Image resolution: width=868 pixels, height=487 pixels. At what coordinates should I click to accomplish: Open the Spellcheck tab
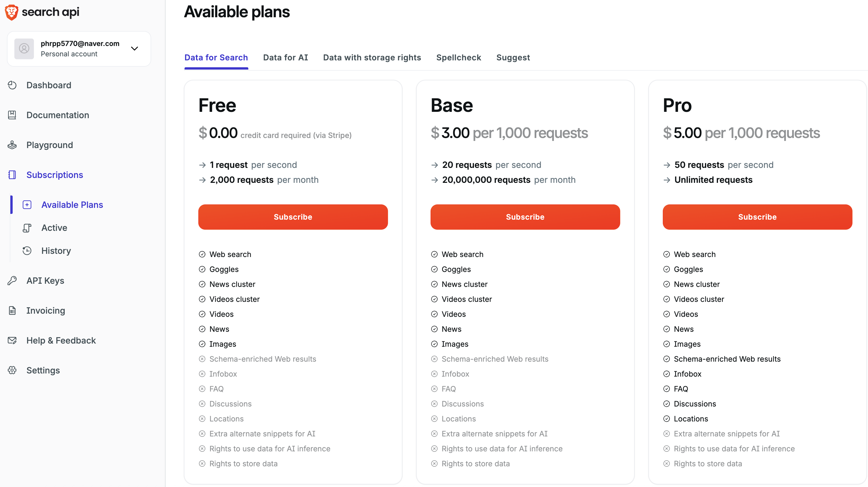(458, 57)
